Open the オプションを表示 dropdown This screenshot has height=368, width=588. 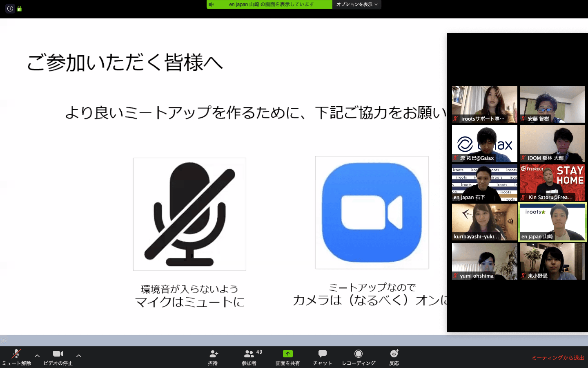356,4
